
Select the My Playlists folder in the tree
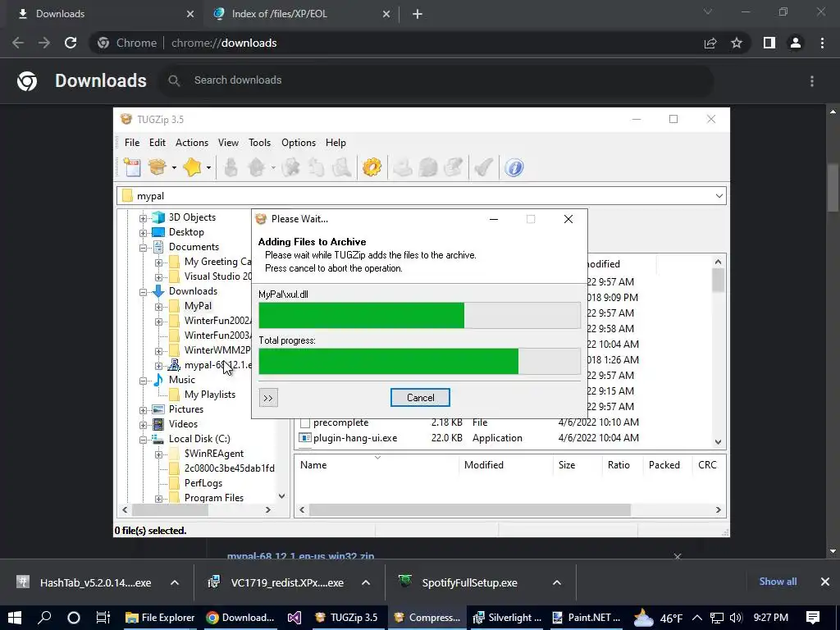point(209,395)
